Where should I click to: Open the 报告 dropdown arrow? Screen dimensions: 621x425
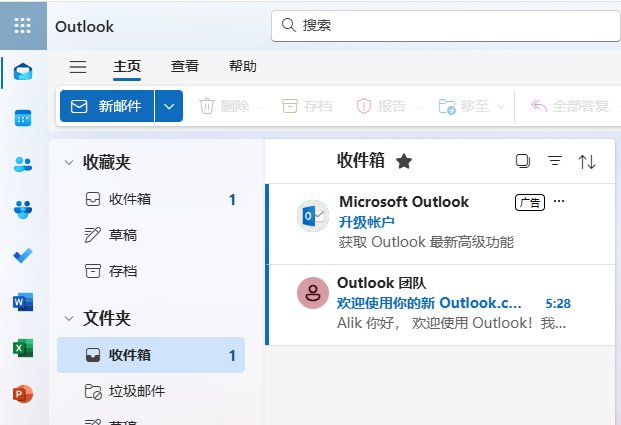(419, 107)
